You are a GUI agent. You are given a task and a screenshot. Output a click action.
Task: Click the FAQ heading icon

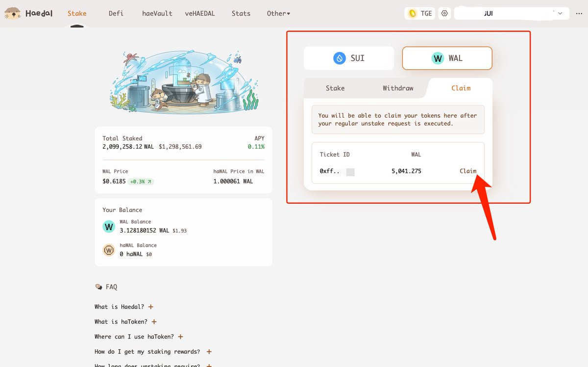(98, 287)
